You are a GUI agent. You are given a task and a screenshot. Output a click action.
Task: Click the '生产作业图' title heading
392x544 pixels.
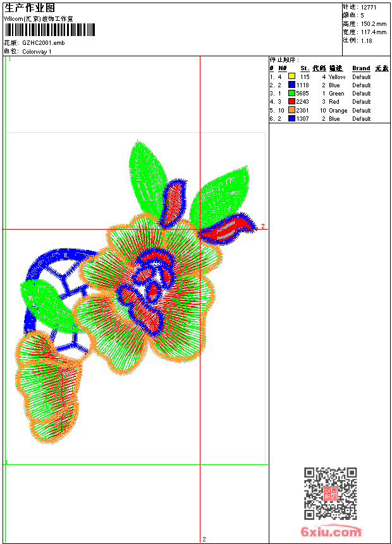click(x=30, y=8)
